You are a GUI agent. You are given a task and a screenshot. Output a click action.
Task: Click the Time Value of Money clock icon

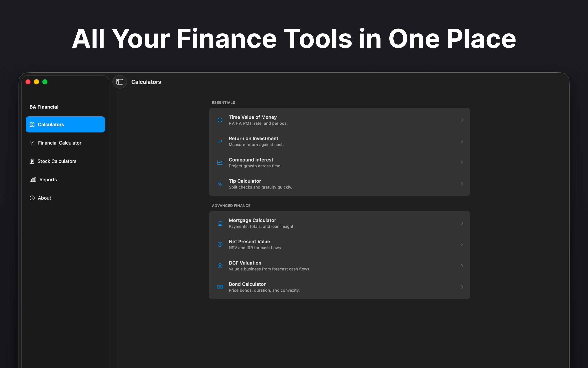(220, 120)
